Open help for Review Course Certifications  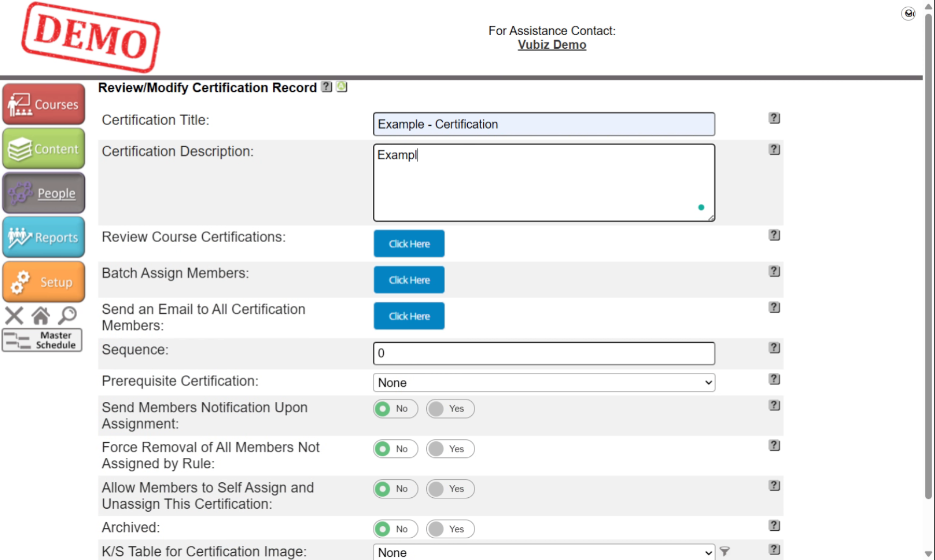pyautogui.click(x=774, y=235)
